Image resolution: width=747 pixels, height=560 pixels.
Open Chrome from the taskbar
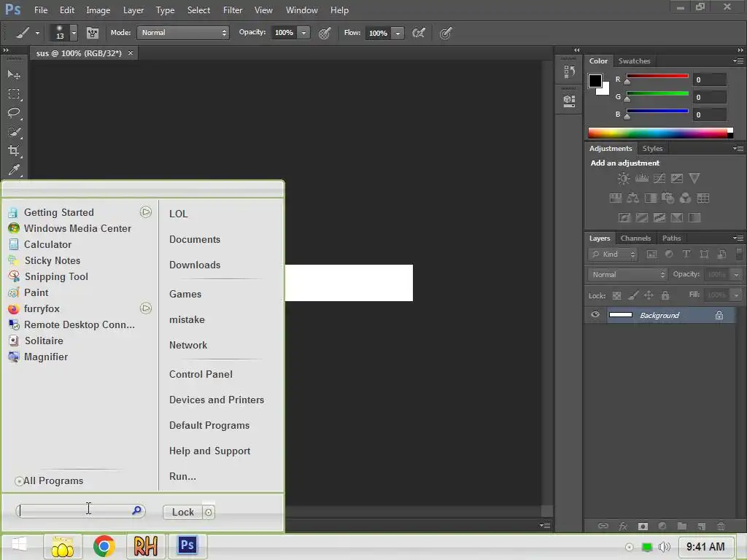(x=104, y=545)
